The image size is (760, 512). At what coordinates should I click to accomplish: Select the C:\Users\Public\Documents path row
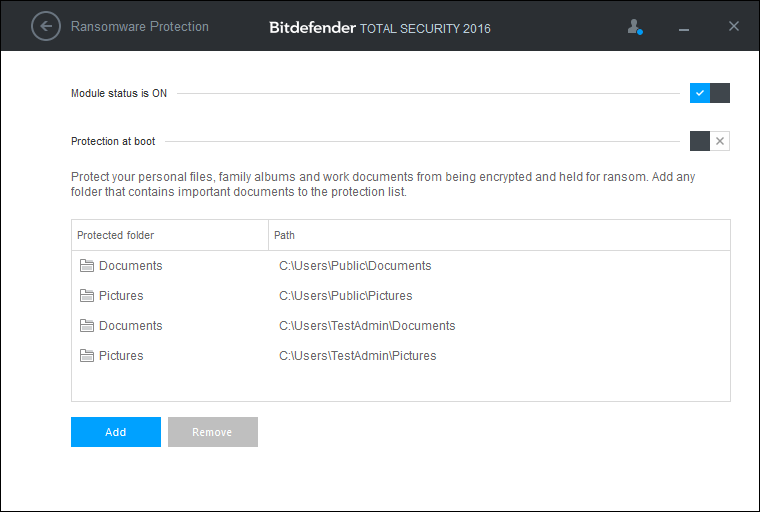pyautogui.click(x=401, y=266)
